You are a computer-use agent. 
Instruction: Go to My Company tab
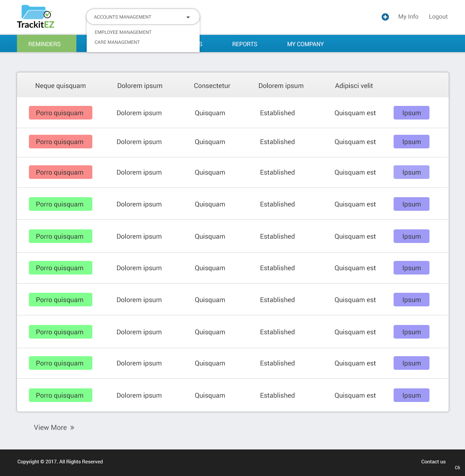(x=305, y=44)
